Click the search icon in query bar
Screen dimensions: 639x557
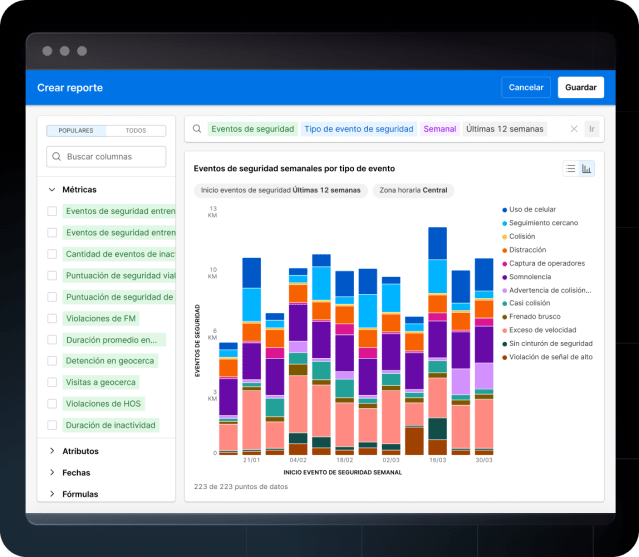point(198,129)
